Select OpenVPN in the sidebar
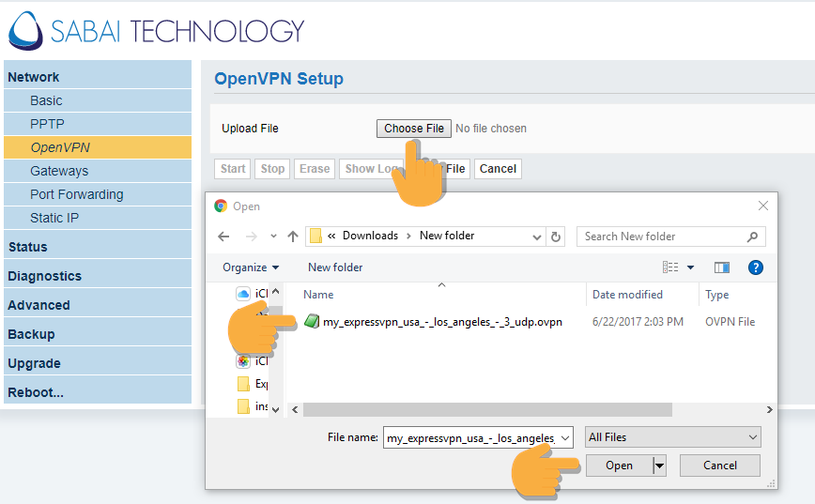 click(x=98, y=147)
